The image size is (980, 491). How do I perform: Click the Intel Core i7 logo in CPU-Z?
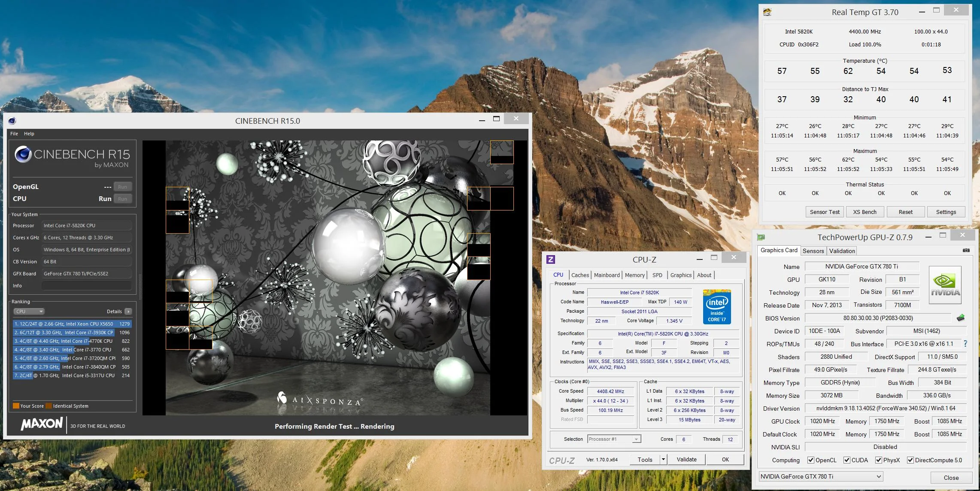coord(717,307)
